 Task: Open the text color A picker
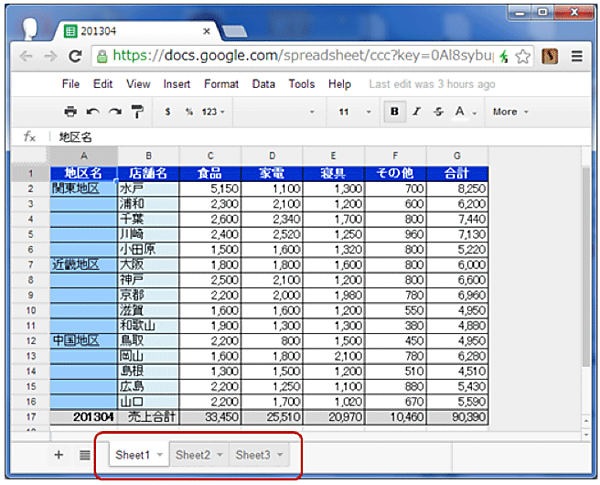(463, 112)
